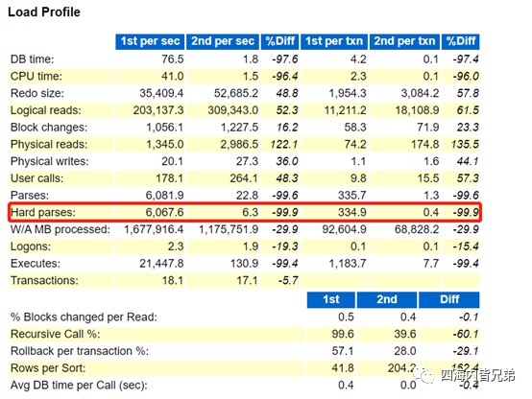The width and height of the screenshot is (532, 399).
Task: Click the '1st' header in lower table
Action: click(331, 299)
